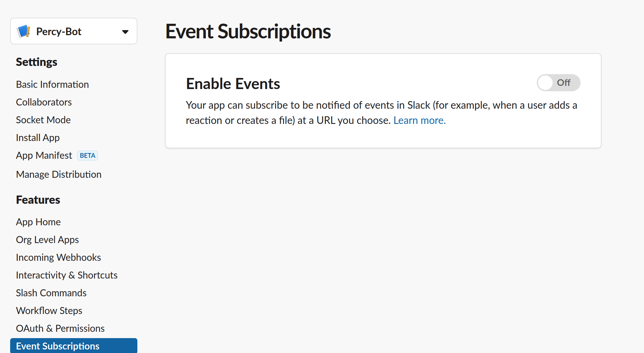Open the Percy-Bot app selector dropdown
The image size is (644, 353).
(125, 32)
